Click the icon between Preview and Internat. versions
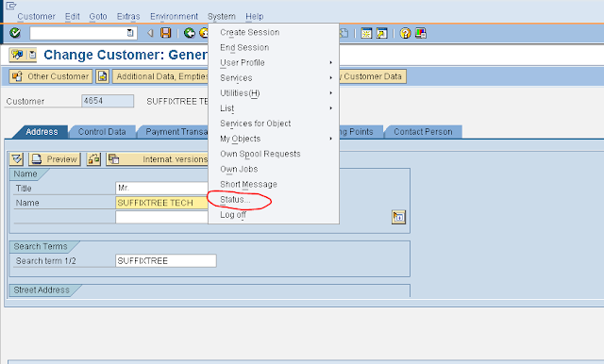 coord(93,159)
